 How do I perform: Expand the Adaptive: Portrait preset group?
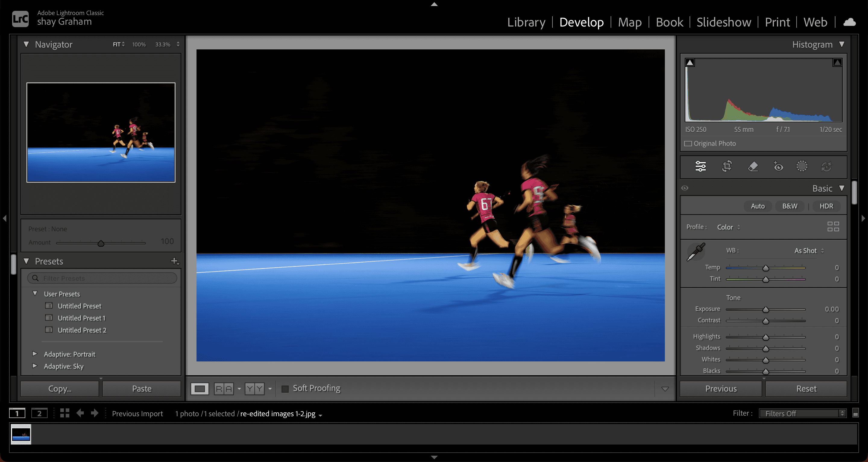[34, 354]
